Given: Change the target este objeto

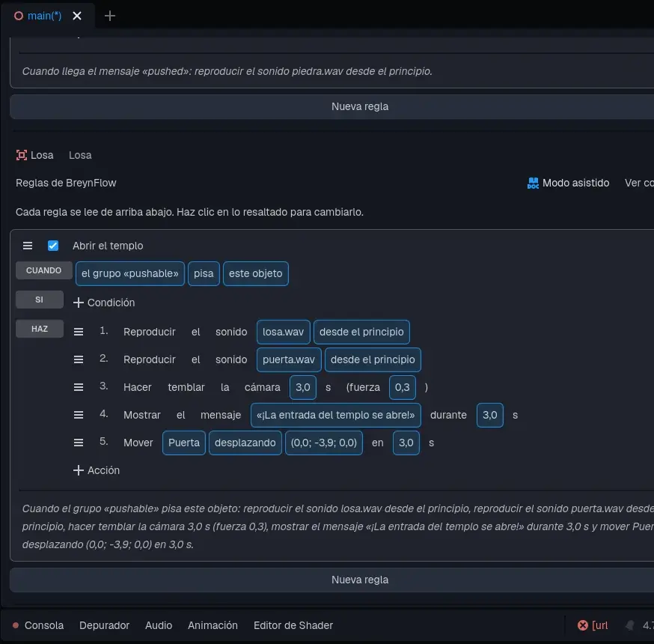Looking at the screenshot, I should tap(256, 274).
